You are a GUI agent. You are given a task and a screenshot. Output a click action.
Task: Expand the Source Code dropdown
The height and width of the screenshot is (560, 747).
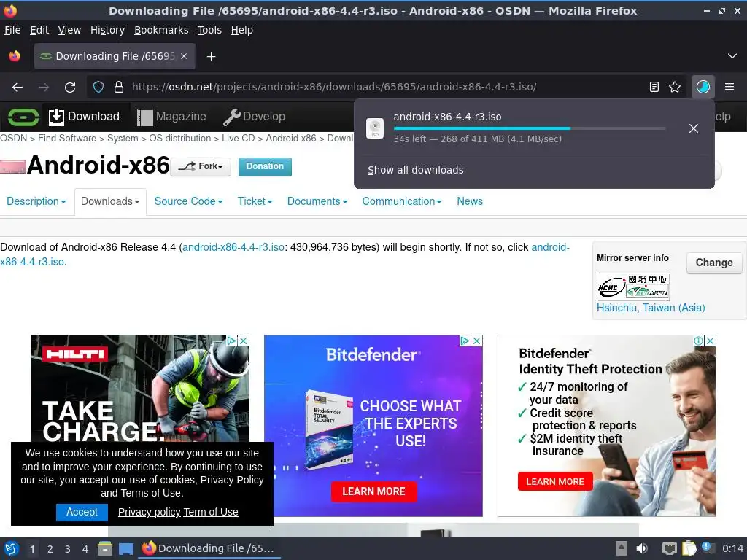[x=189, y=201]
